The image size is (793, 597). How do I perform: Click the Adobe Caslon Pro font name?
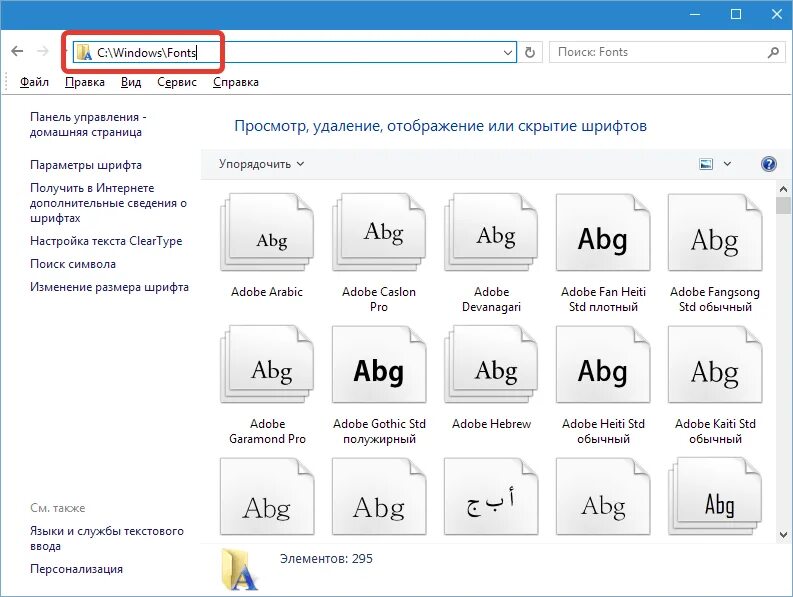(x=379, y=299)
